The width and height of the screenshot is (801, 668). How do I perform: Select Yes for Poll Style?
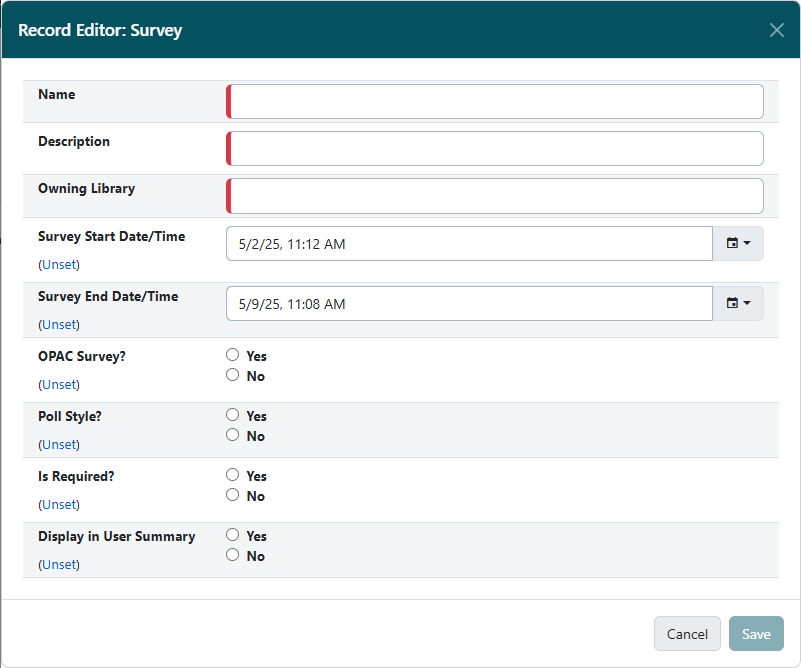click(x=231, y=415)
